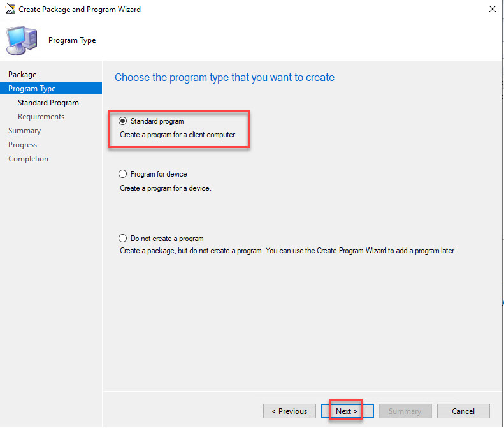504x428 pixels.
Task: Select the Do not create a program option
Action: point(123,239)
